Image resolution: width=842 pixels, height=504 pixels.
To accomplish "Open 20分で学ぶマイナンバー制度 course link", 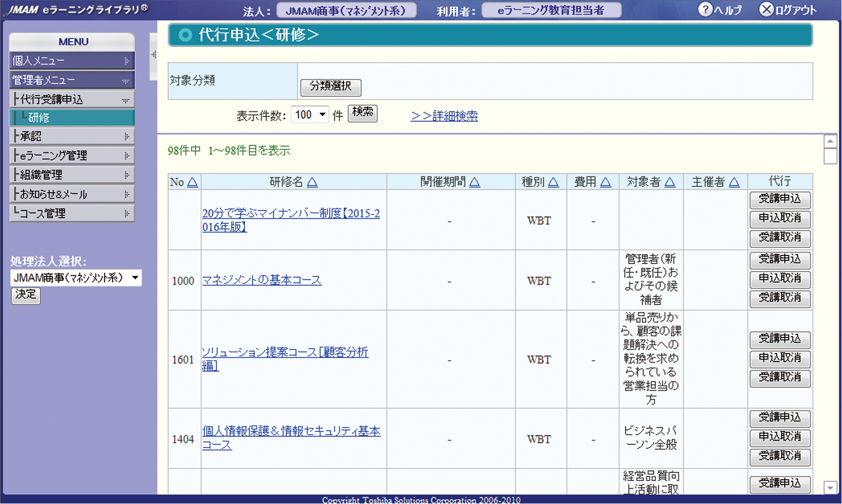I will 291,220.
